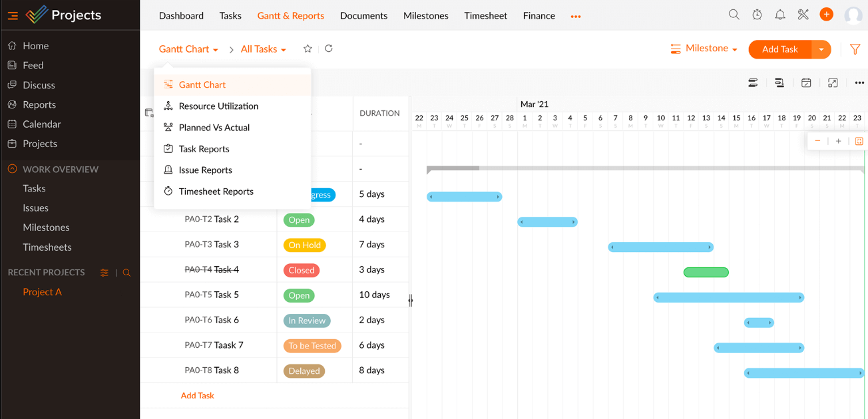The image size is (868, 419).
Task: Select Timesheet Reports menu entry
Action: [x=232, y=191]
